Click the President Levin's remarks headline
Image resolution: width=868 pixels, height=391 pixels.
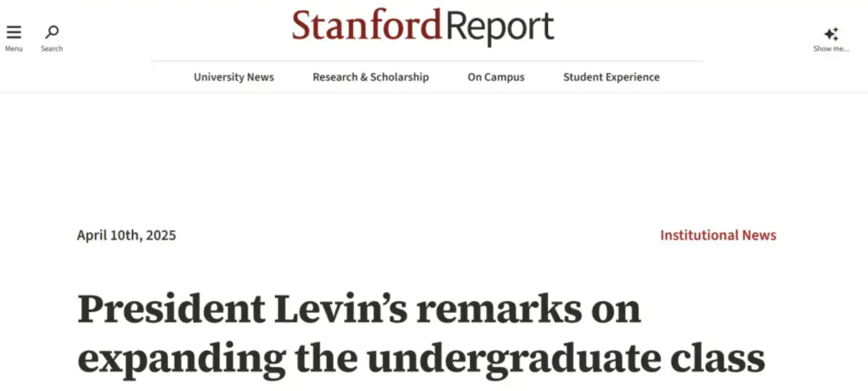point(421,335)
